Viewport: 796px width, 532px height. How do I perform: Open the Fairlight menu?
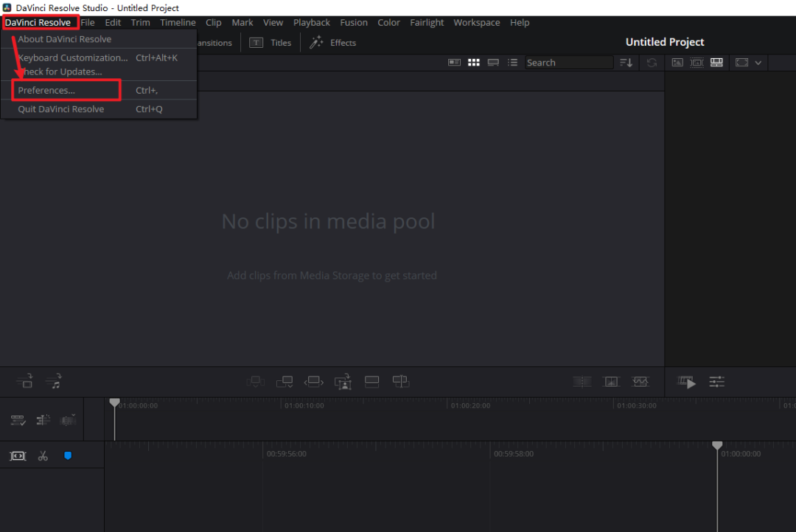click(427, 23)
